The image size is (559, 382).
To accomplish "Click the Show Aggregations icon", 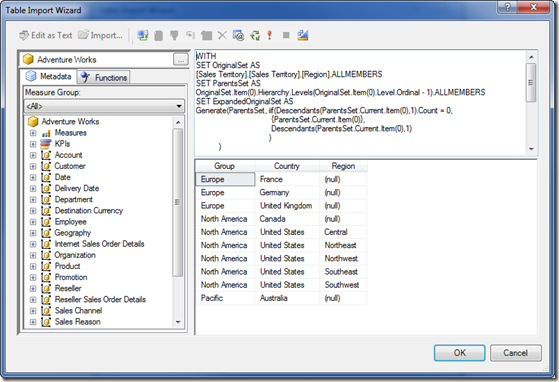I will point(206,35).
